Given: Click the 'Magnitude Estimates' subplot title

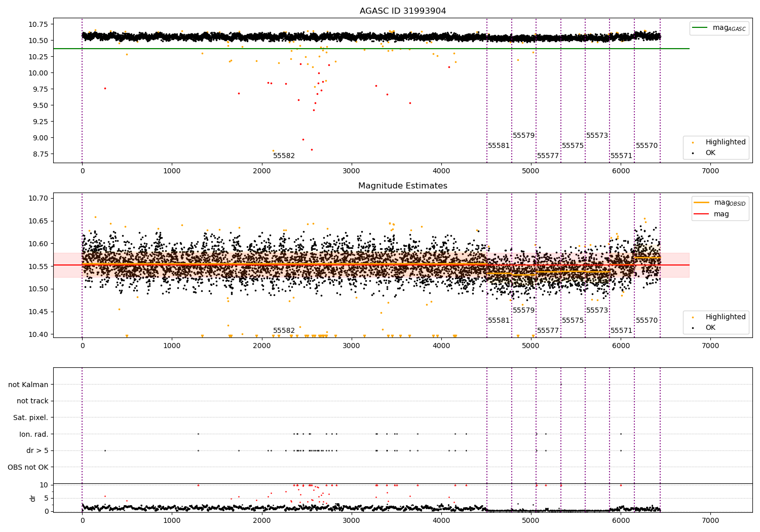Looking at the screenshot, I should pyautogui.click(x=403, y=185).
